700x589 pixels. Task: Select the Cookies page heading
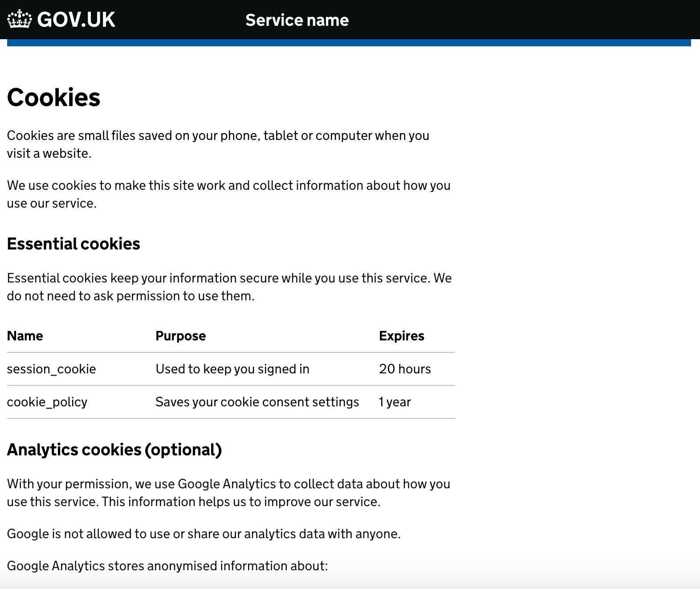click(x=53, y=98)
